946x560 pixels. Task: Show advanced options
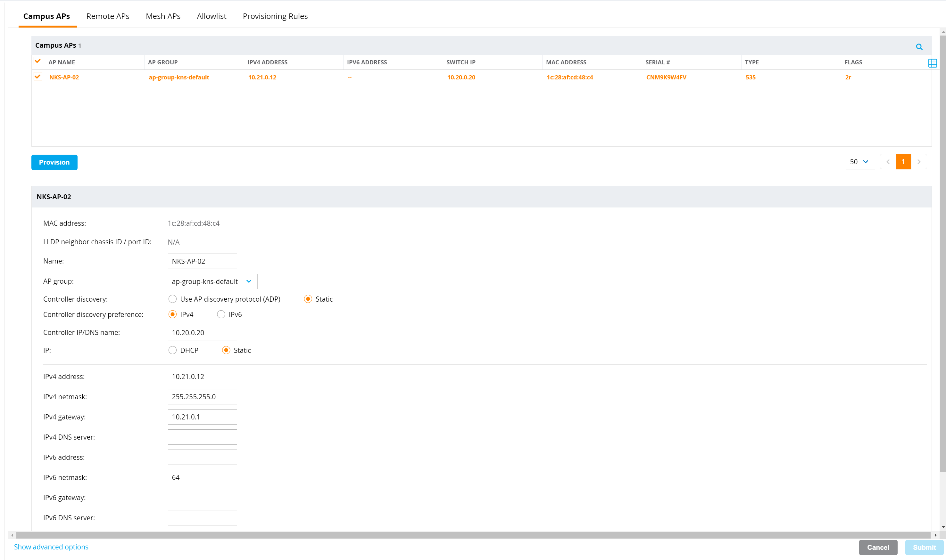(x=51, y=547)
